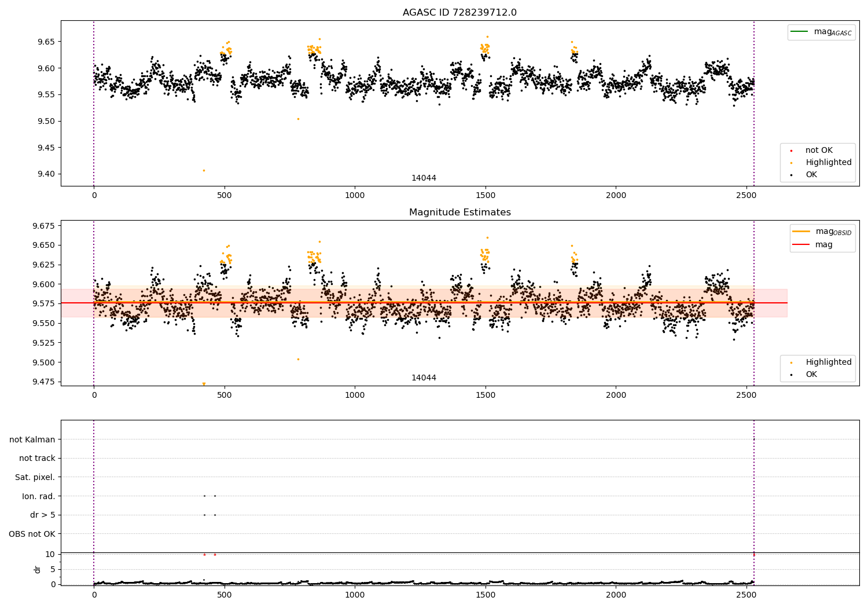Click the 9.60 tick on the top plot

click(x=46, y=68)
